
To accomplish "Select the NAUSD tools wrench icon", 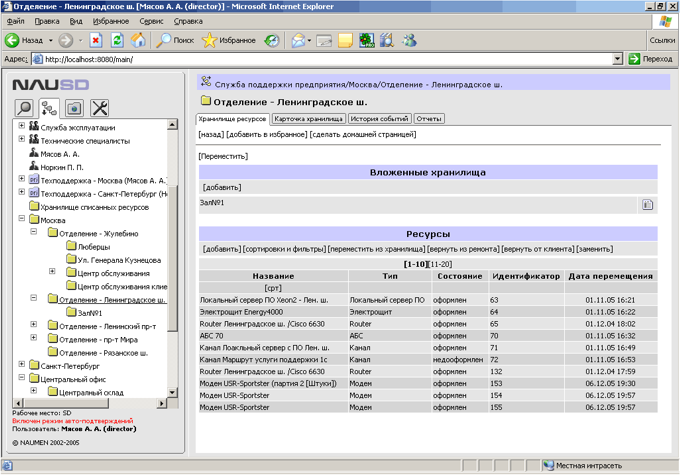I will coord(99,108).
